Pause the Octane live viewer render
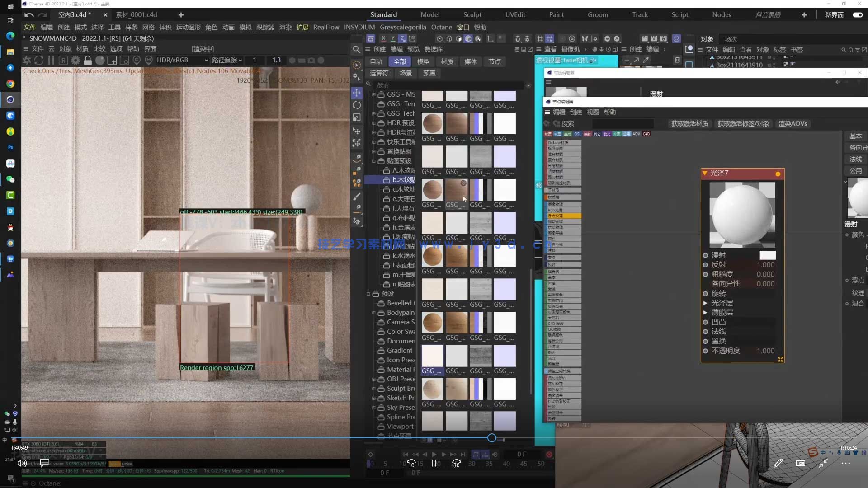 pos(51,60)
